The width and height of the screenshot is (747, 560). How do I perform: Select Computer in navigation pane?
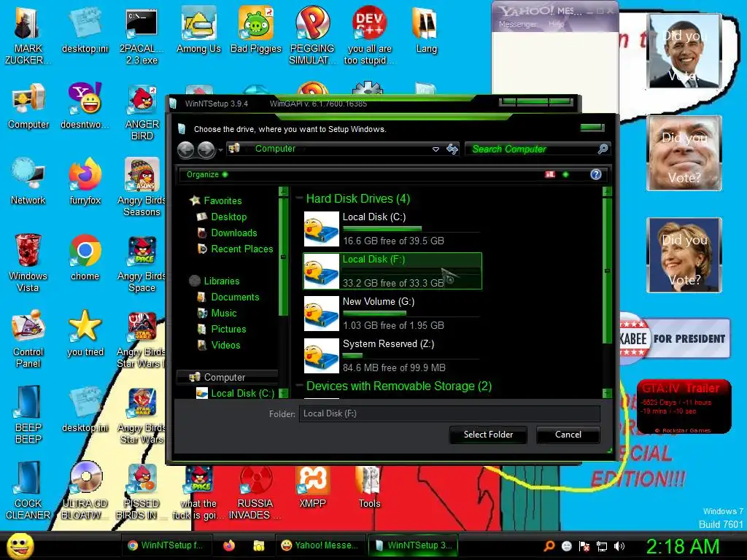click(227, 377)
